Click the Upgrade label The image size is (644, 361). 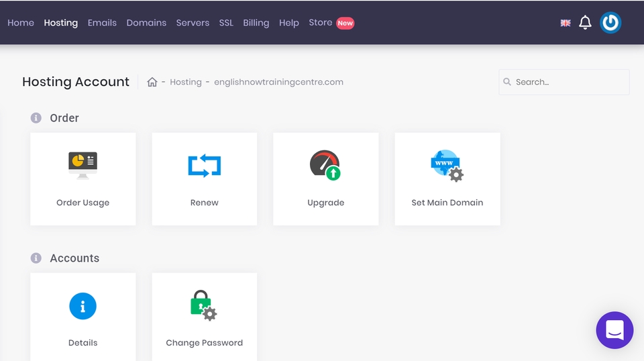coord(326,203)
